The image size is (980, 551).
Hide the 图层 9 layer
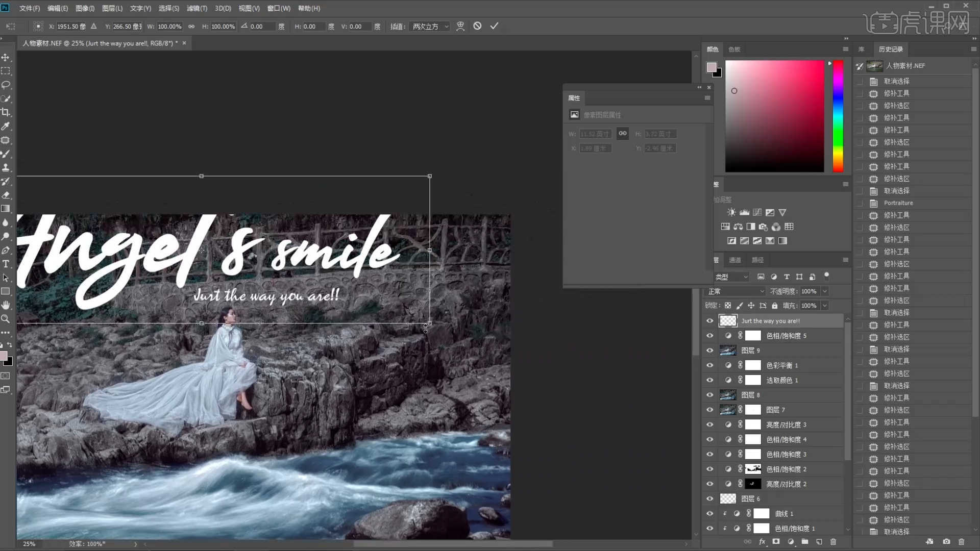pos(709,350)
